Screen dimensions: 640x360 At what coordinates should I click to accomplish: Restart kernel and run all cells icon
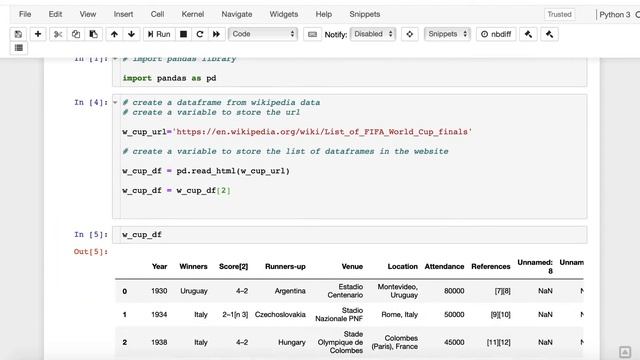216,34
